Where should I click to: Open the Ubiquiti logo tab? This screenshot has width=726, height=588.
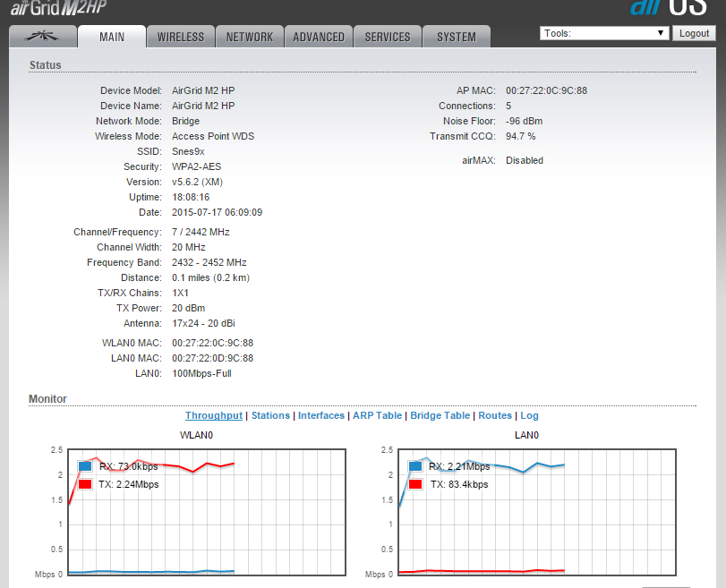point(43,37)
